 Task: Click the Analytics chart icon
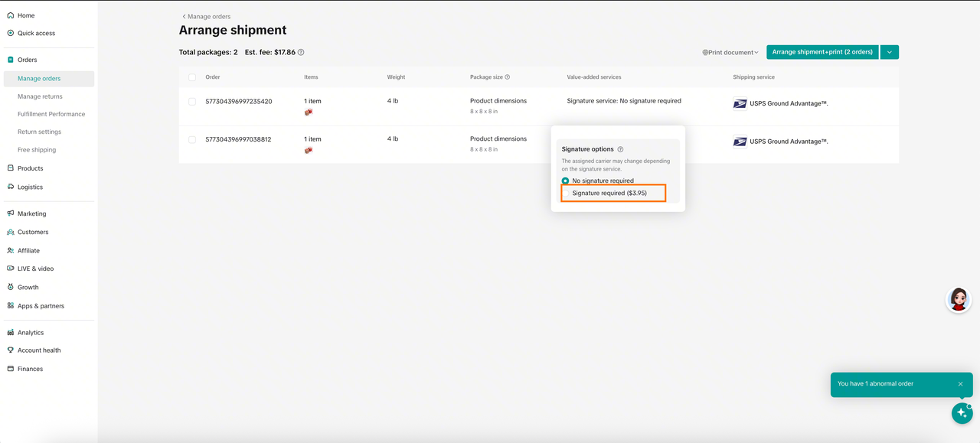click(11, 333)
